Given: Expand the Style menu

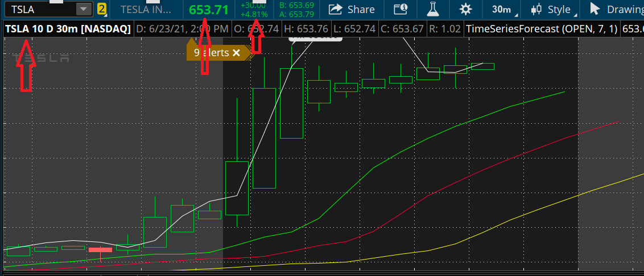Looking at the screenshot, I should click(559, 9).
